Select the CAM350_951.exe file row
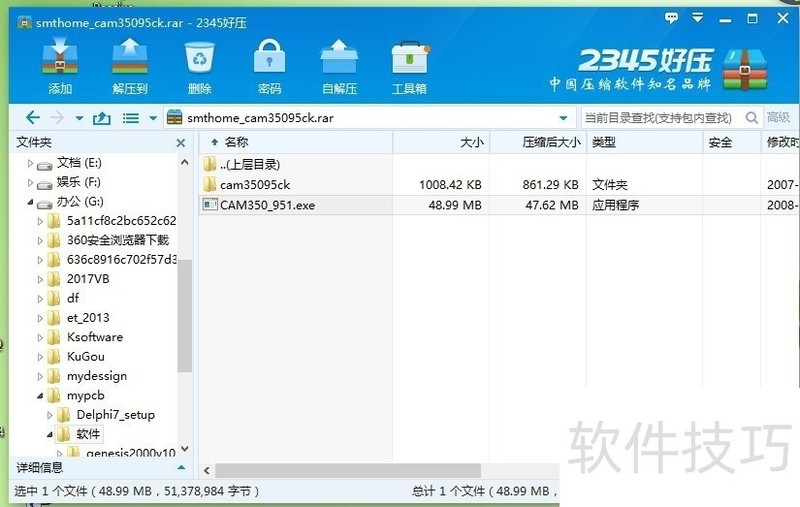Image resolution: width=800 pixels, height=507 pixels. point(499,205)
